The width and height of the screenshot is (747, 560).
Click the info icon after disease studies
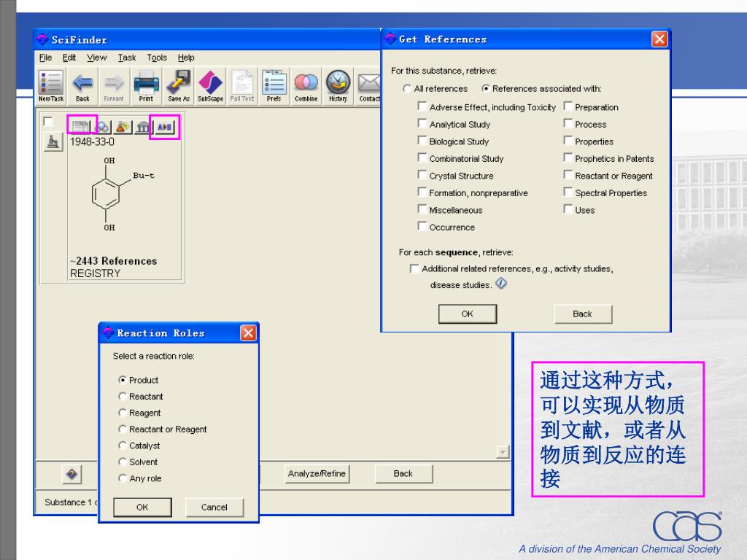pos(500,284)
